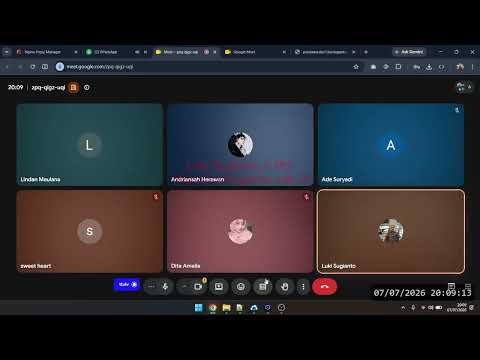The width and height of the screenshot is (480, 360).
Task: Bookmark this page with the star icon
Action: click(356, 67)
